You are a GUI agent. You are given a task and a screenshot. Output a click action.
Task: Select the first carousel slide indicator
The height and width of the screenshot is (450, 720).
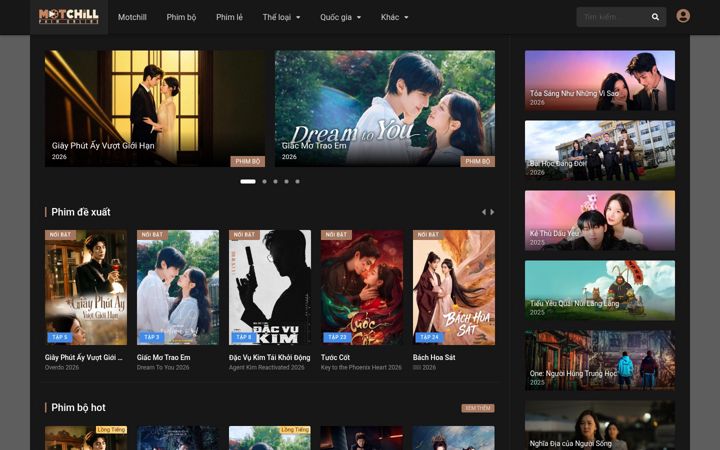tap(248, 181)
